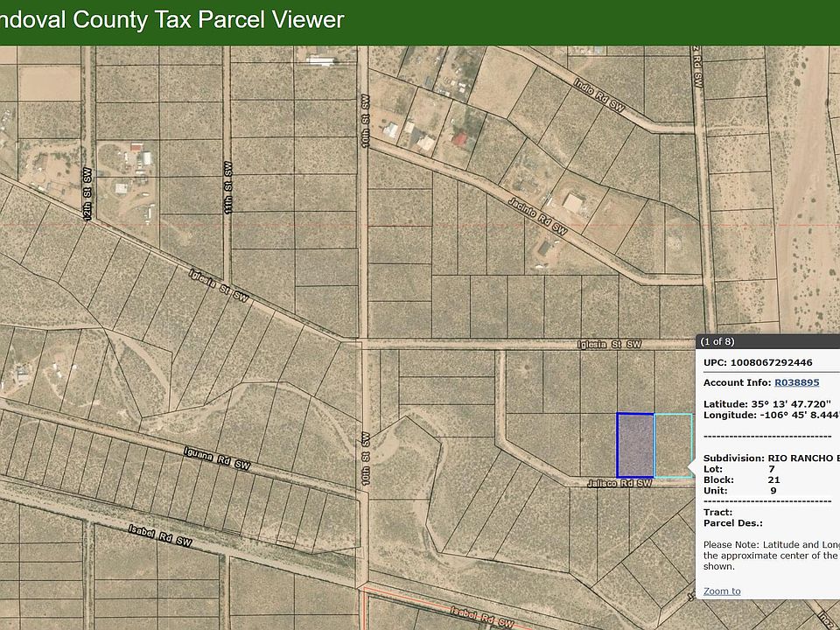The height and width of the screenshot is (630, 840).
Task: Click '10th St SW' label north of Jacinto Rd
Action: (366, 122)
